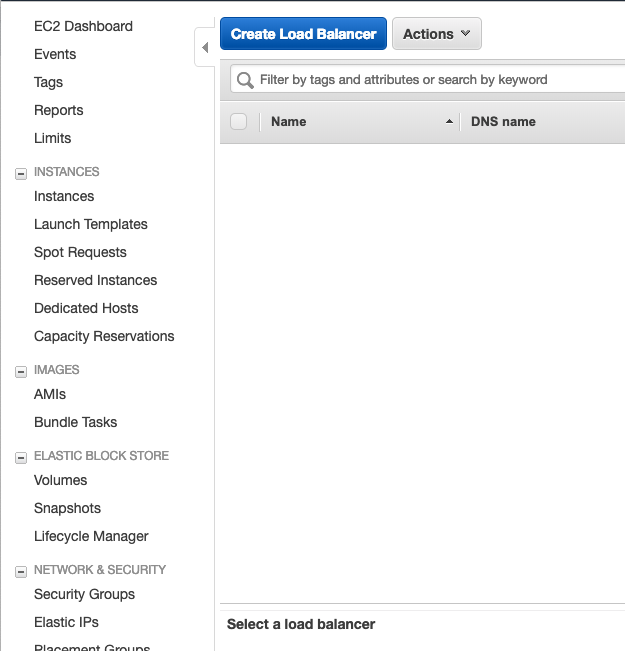The image size is (625, 651).
Task: Collapse the NETWORK & SECURITY section
Action: point(20,571)
